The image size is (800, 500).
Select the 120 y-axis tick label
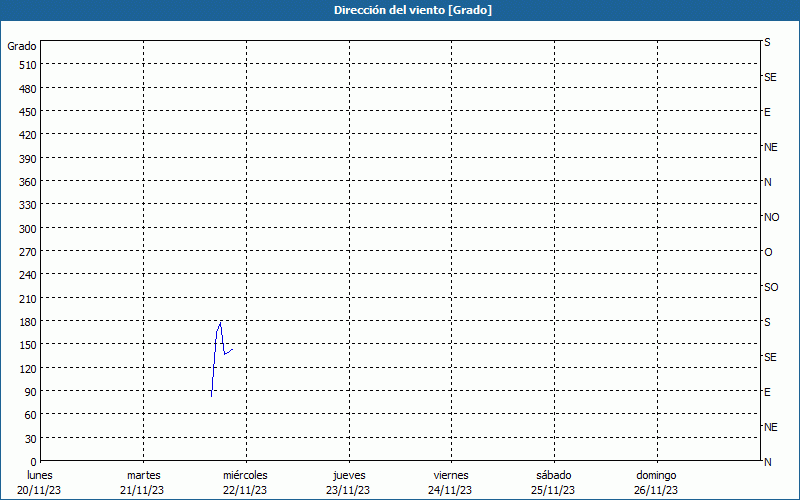click(28, 369)
